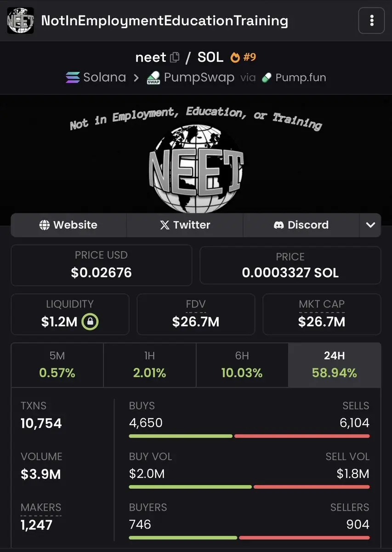The height and width of the screenshot is (552, 392).
Task: Open the Twitter link button
Action: click(185, 225)
